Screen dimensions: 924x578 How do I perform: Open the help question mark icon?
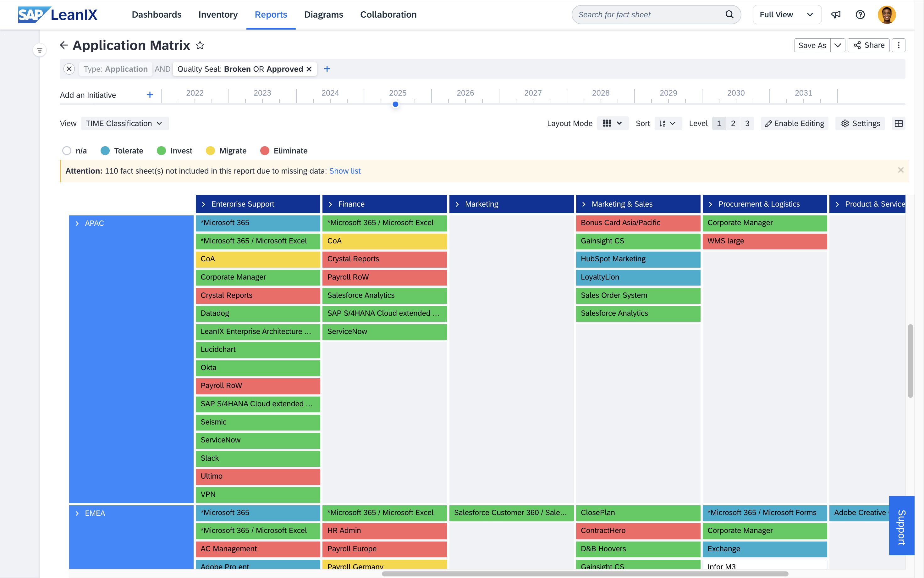point(860,14)
